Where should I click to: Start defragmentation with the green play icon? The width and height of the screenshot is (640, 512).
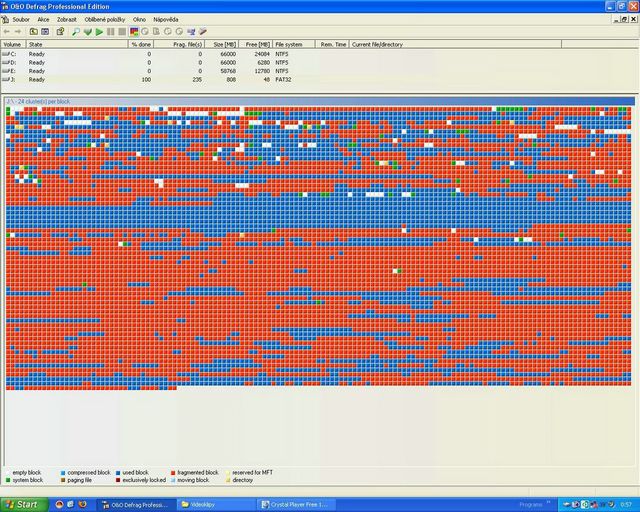pos(99,32)
